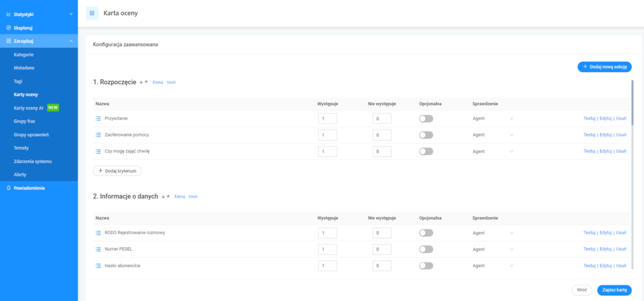Open Grupy fraz in the sidebar

[25, 121]
